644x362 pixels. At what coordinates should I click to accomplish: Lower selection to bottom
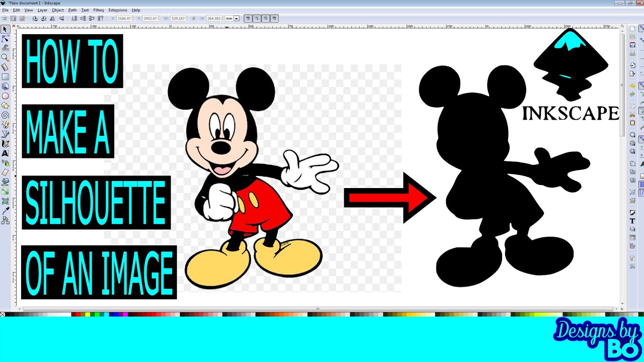[74, 19]
